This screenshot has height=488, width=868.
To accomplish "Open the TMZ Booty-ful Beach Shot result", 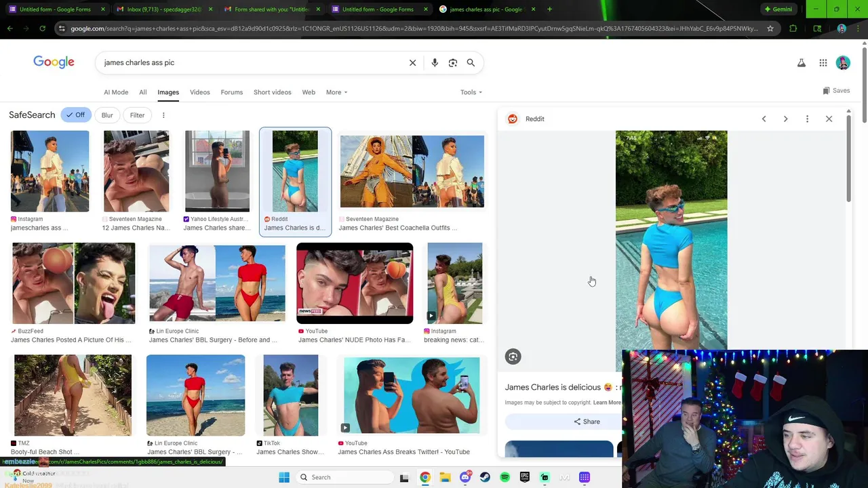I will pyautogui.click(x=73, y=395).
